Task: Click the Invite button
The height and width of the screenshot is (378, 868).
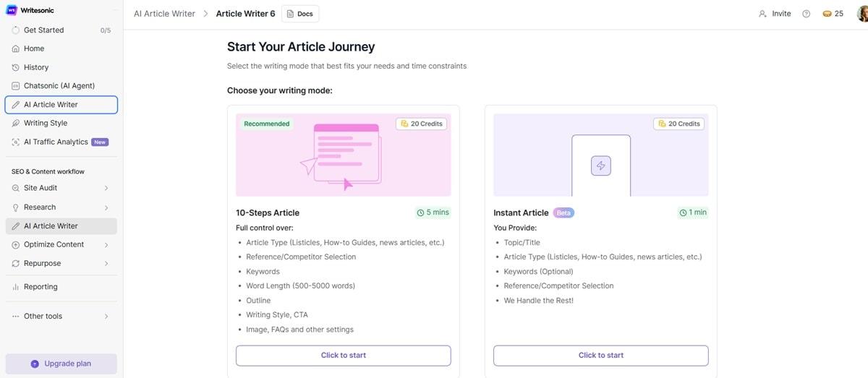Action: click(x=775, y=14)
